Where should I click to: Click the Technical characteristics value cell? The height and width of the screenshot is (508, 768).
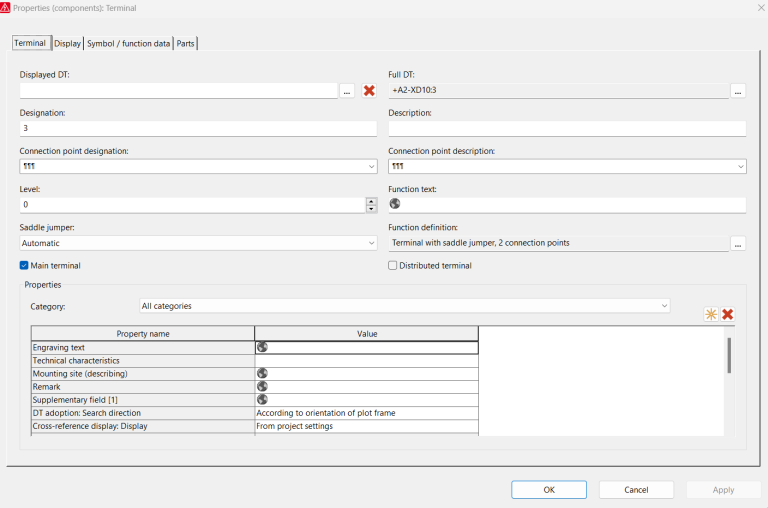pos(366,361)
